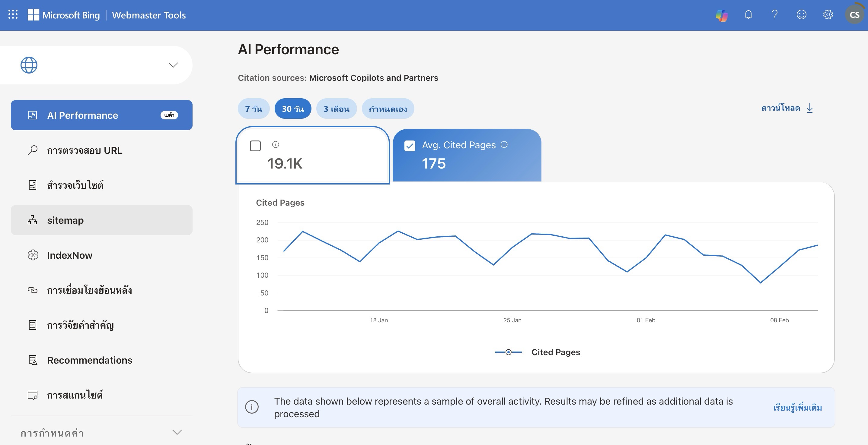Viewport: 868px width, 445px height.
Task: Open the กำหนดเอง custom range picker
Action: coord(388,109)
